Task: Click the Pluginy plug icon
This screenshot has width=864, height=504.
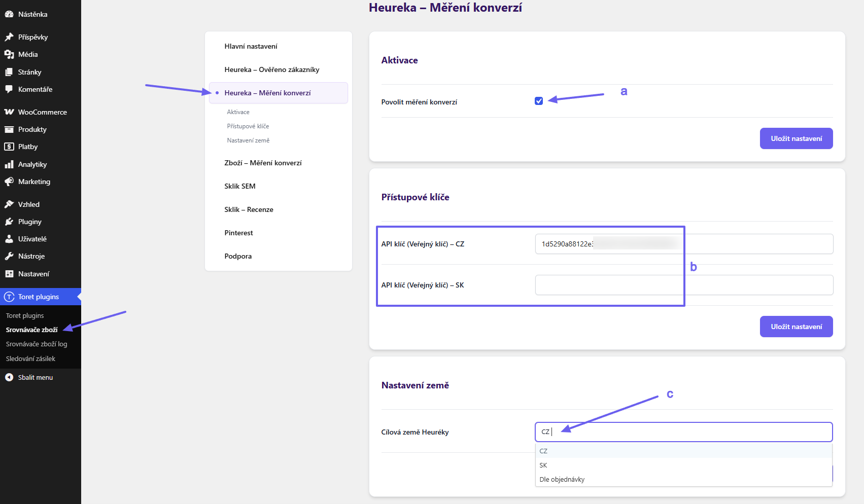Action: tap(9, 222)
